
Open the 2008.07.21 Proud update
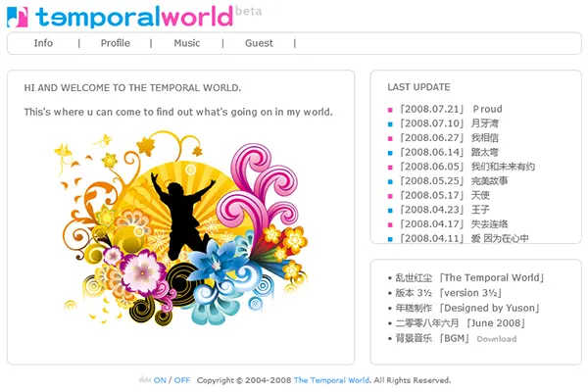(451, 110)
